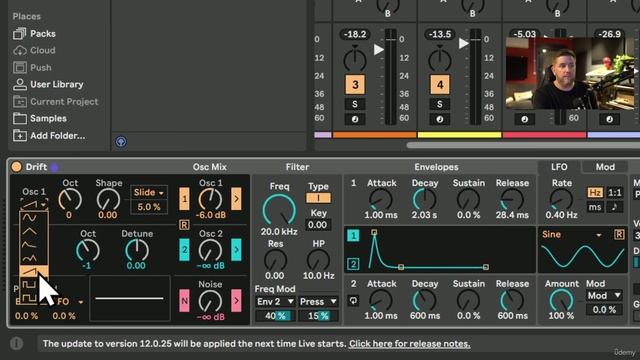Click the filter Type button

[x=318, y=198]
